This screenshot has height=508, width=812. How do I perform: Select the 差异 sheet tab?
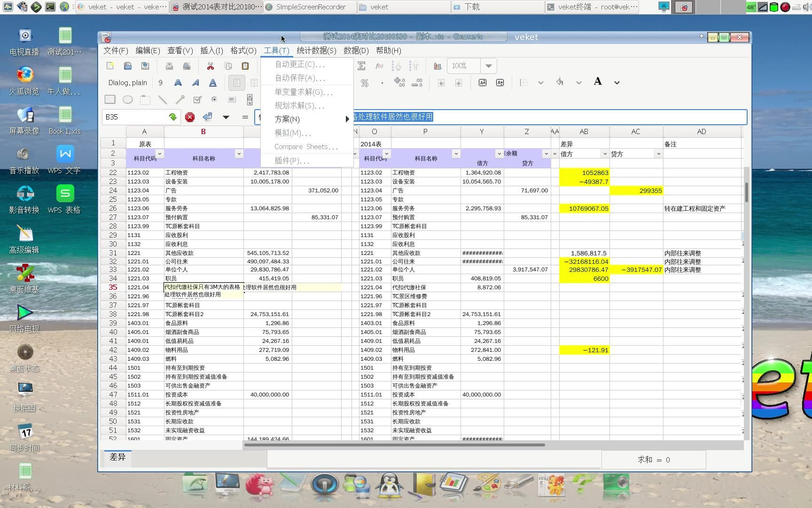117,457
